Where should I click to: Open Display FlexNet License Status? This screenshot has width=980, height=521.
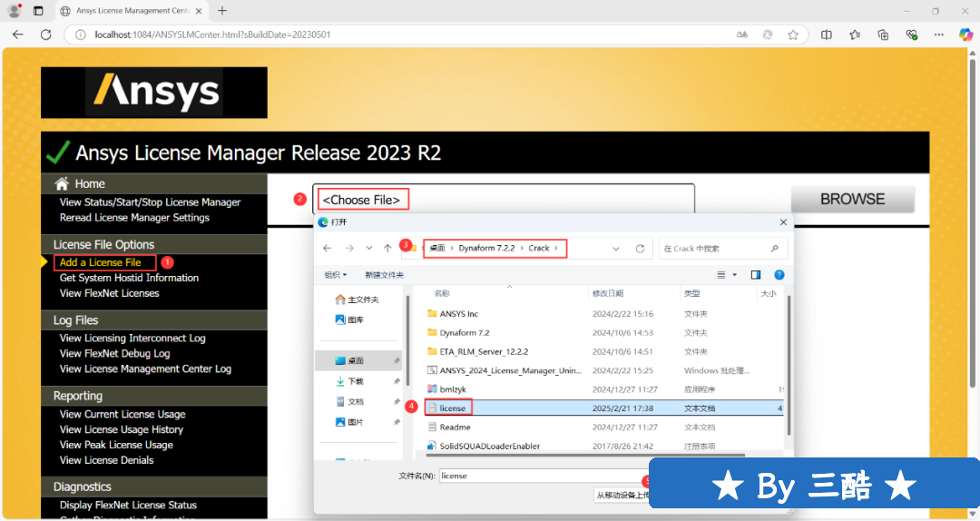[x=128, y=505]
